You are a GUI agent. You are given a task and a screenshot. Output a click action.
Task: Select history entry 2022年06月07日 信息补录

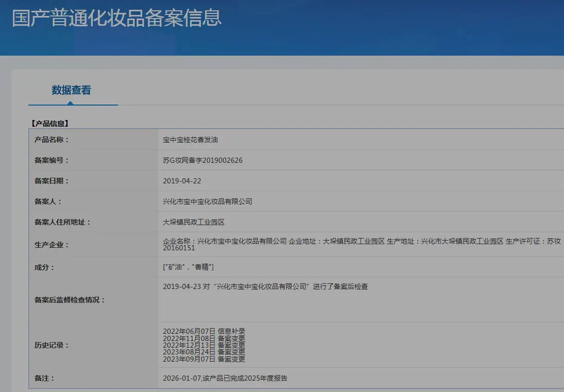(204, 331)
